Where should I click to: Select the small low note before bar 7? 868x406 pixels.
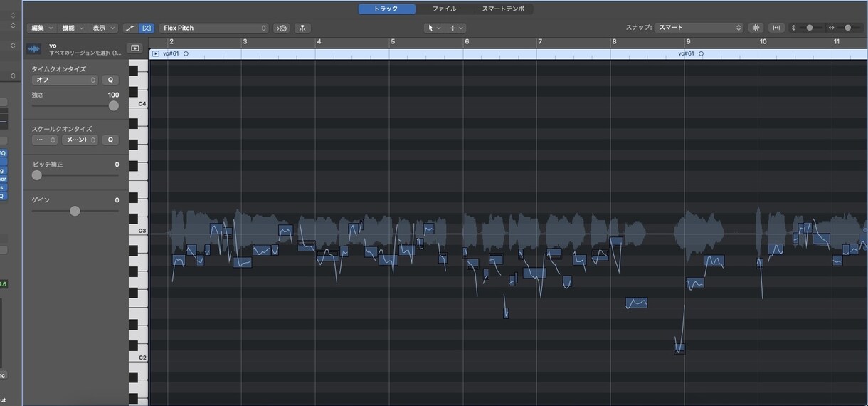coord(506,313)
